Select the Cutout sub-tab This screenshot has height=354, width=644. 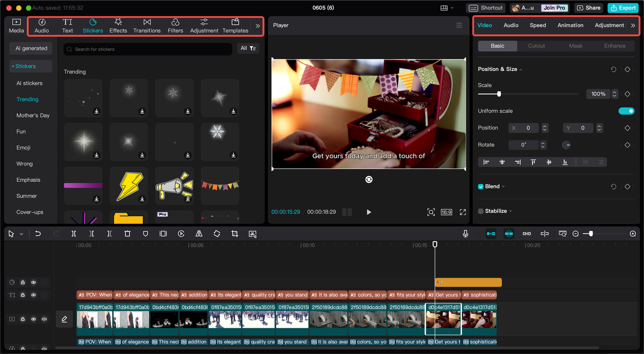click(x=536, y=46)
